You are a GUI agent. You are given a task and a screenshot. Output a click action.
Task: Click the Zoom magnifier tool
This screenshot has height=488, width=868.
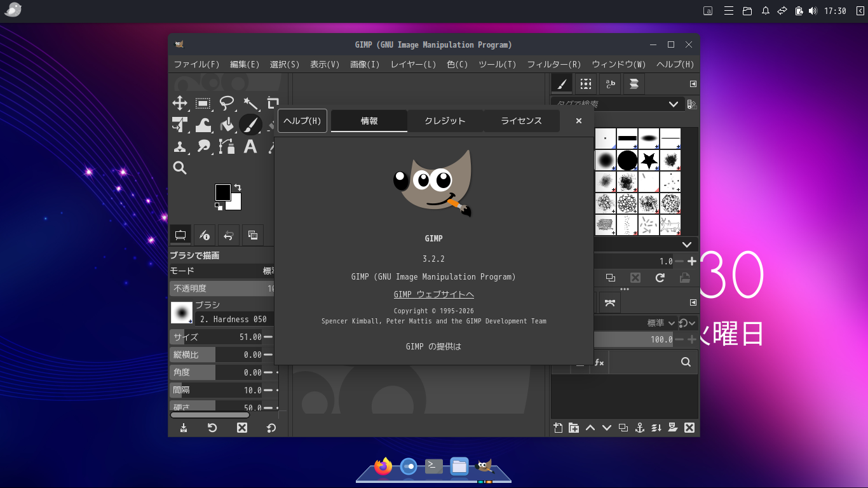[180, 168]
